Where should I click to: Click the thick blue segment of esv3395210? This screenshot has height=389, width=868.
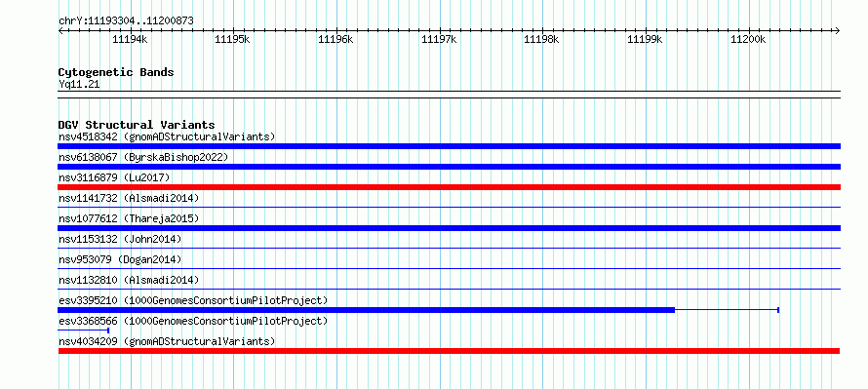coord(366,310)
